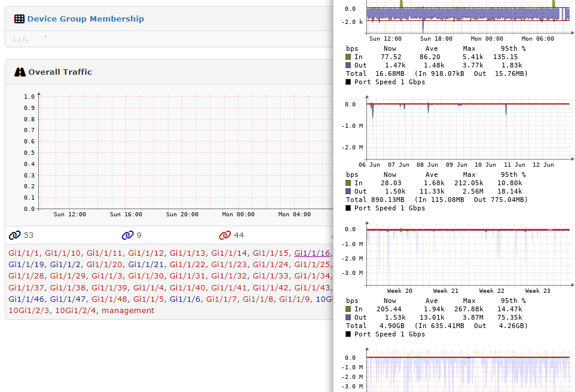Viewport: 575px width, 392px height.
Task: Open port Gi1/1/15
Action: pos(270,253)
